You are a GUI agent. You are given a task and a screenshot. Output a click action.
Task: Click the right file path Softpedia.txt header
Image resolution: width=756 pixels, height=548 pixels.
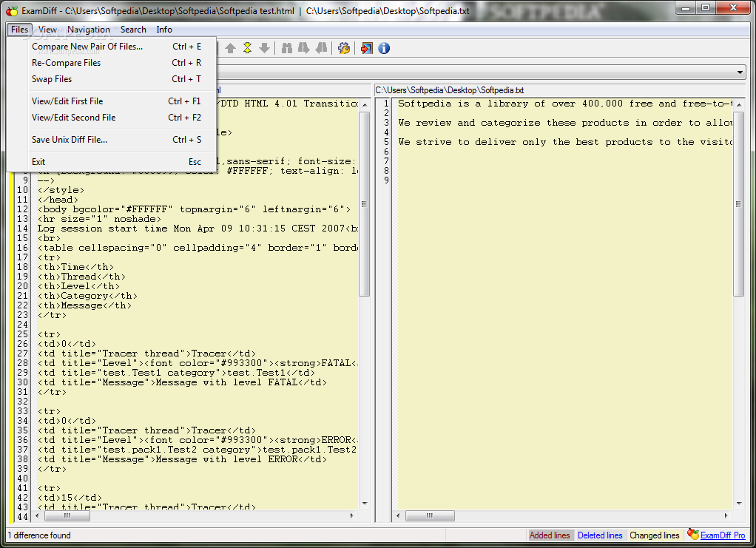(x=450, y=90)
